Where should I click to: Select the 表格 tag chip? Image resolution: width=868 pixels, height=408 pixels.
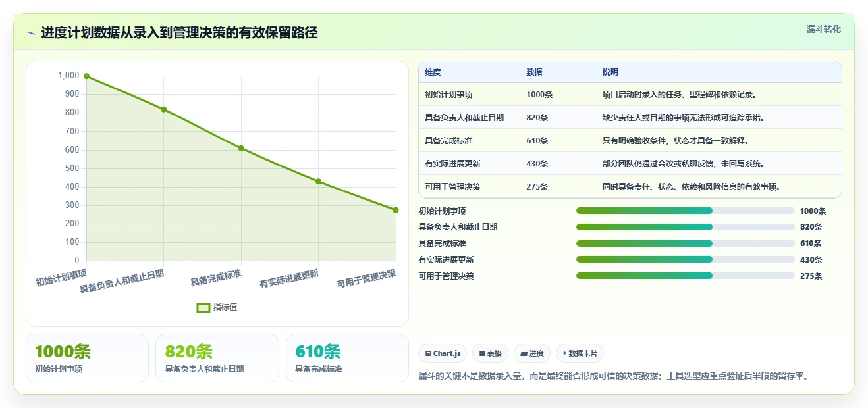[490, 353]
